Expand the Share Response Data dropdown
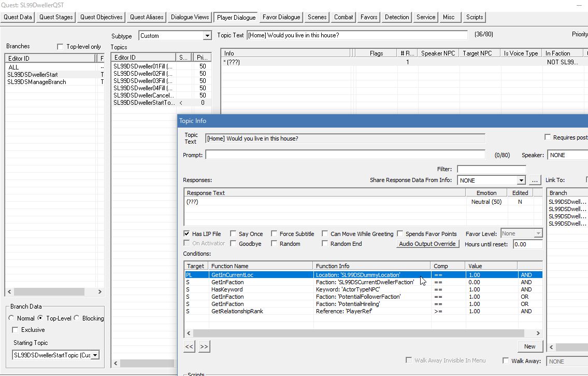This screenshot has width=588, height=376. pyautogui.click(x=521, y=180)
